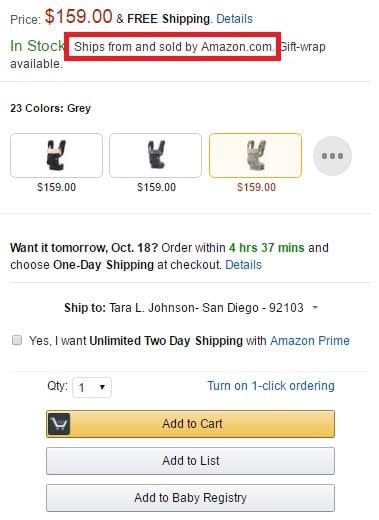Expand the Ship to address selector arrow
This screenshot has height=520, width=379.
tap(315, 307)
